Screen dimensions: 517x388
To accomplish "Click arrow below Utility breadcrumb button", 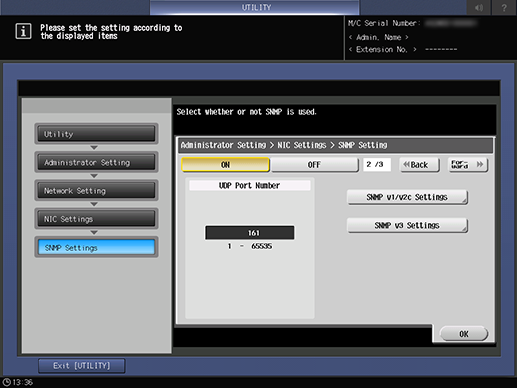I will coord(94,147).
